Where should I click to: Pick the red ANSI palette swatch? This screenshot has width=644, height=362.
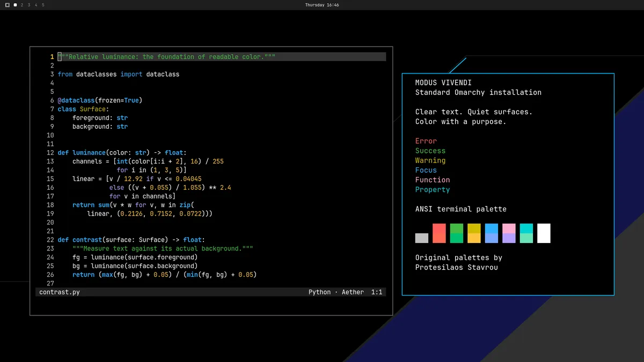point(439,233)
